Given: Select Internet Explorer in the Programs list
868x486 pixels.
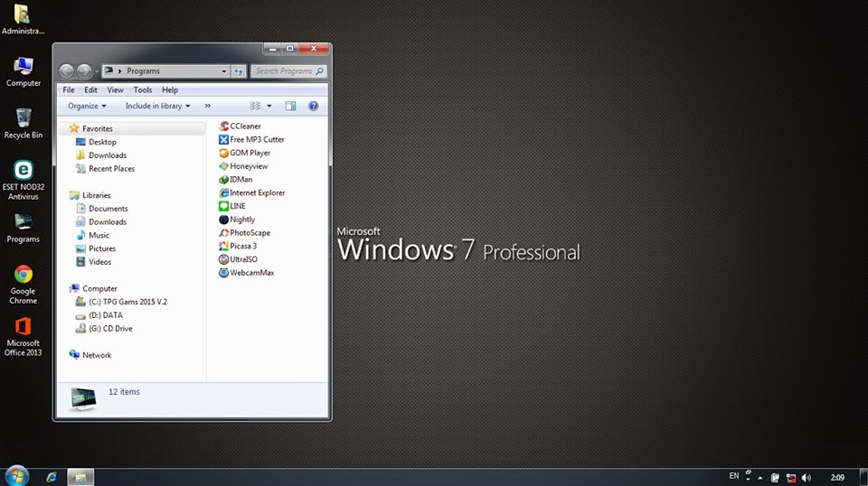Looking at the screenshot, I should coord(252,192).
